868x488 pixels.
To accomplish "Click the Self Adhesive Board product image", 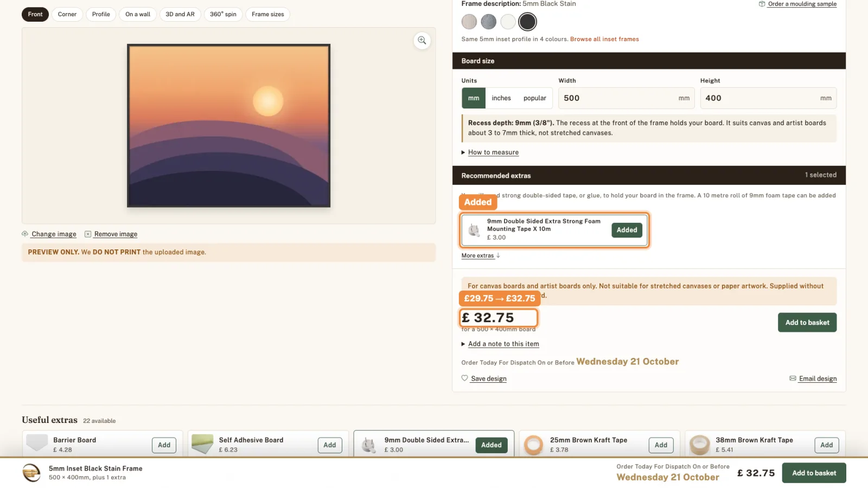I will coord(202,444).
